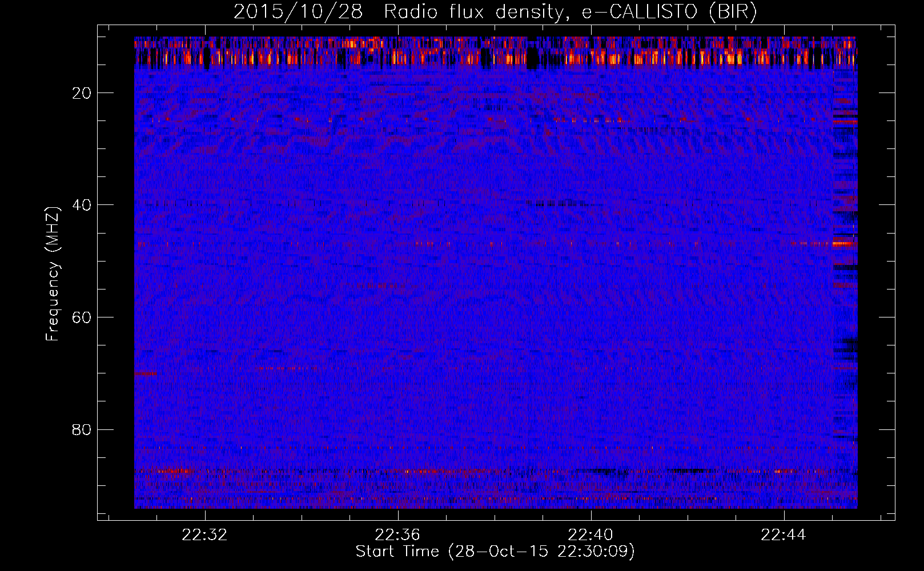Image resolution: width=924 pixels, height=571 pixels.
Task: Select the 22:40 time tick label
Action: point(590,534)
